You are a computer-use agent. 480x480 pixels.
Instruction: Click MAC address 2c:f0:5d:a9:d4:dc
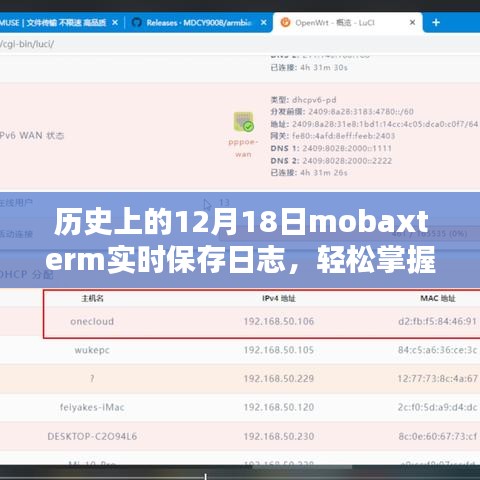click(x=438, y=407)
